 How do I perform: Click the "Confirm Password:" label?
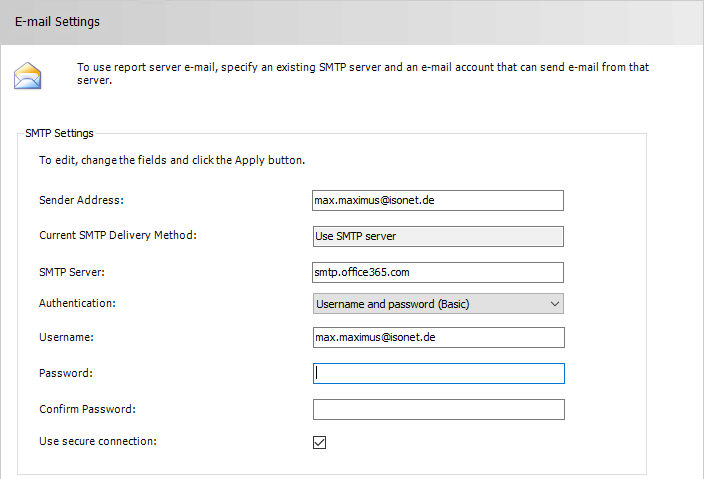[x=88, y=409]
